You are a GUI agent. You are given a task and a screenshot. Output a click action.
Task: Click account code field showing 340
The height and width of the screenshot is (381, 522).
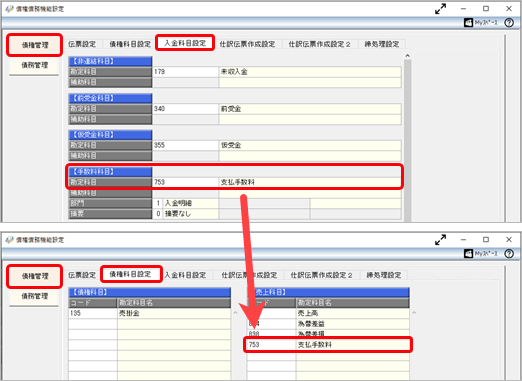pyautogui.click(x=185, y=109)
